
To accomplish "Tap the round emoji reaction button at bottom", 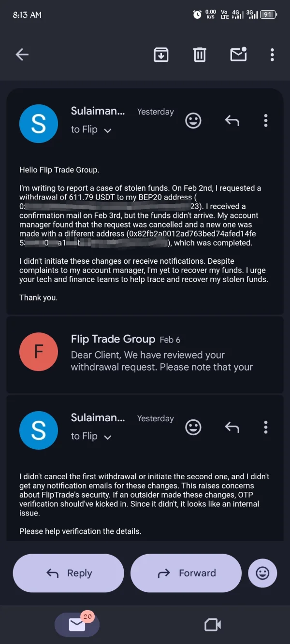I will 262,573.
